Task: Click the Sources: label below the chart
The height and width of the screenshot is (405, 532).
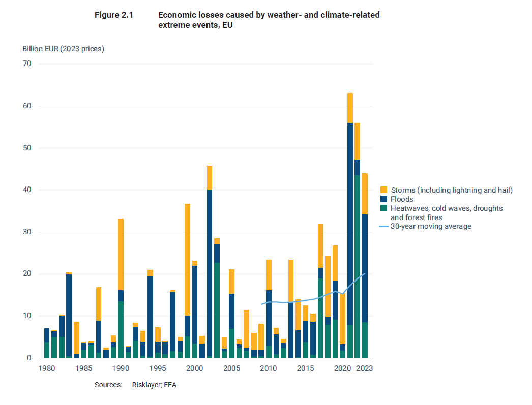Action: tap(108, 385)
